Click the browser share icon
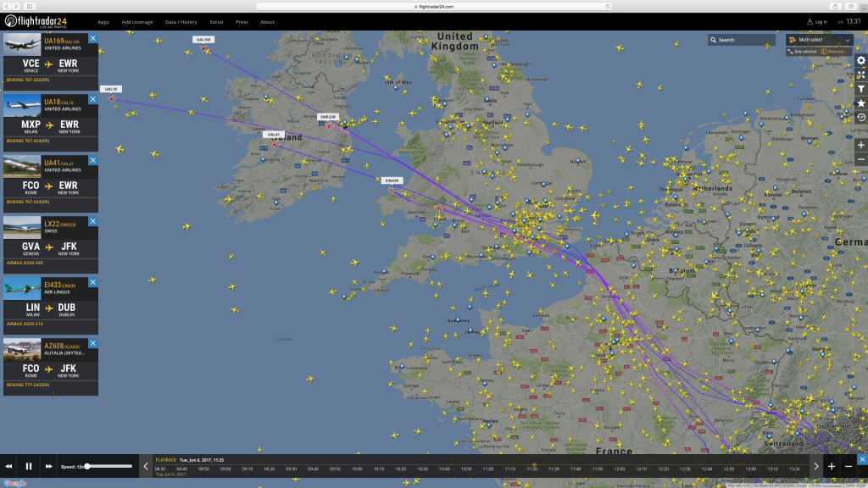 [x=835, y=6]
